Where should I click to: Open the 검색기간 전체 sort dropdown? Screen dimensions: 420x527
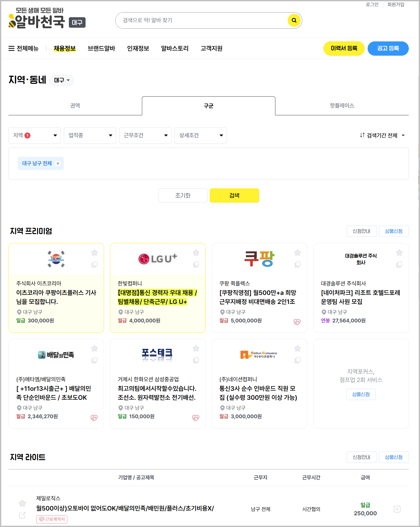point(382,135)
